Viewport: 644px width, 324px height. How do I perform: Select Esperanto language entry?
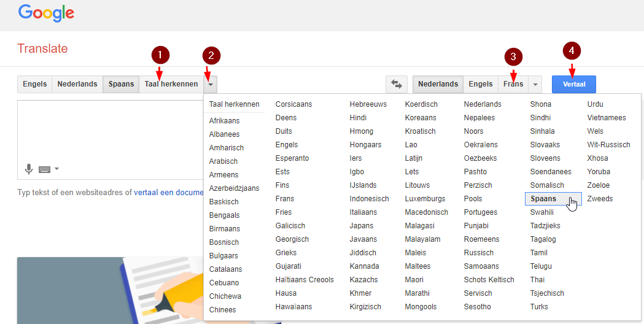pos(292,158)
